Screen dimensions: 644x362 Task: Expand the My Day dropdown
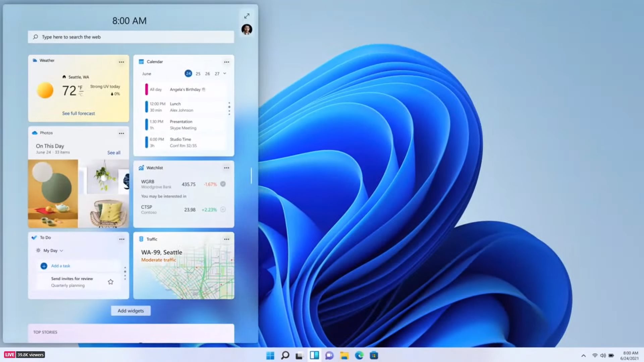(61, 250)
